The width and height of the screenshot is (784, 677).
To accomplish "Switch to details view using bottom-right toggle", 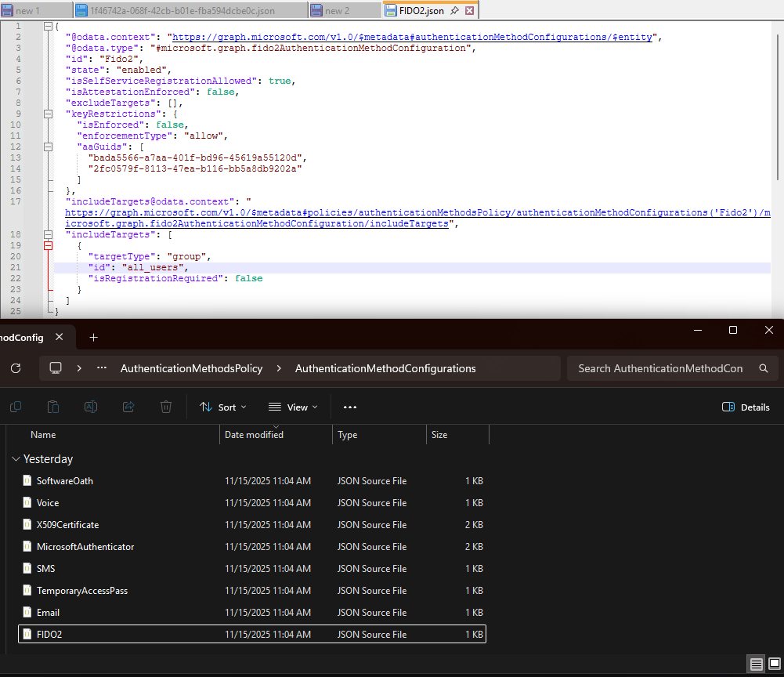I will (x=755, y=664).
